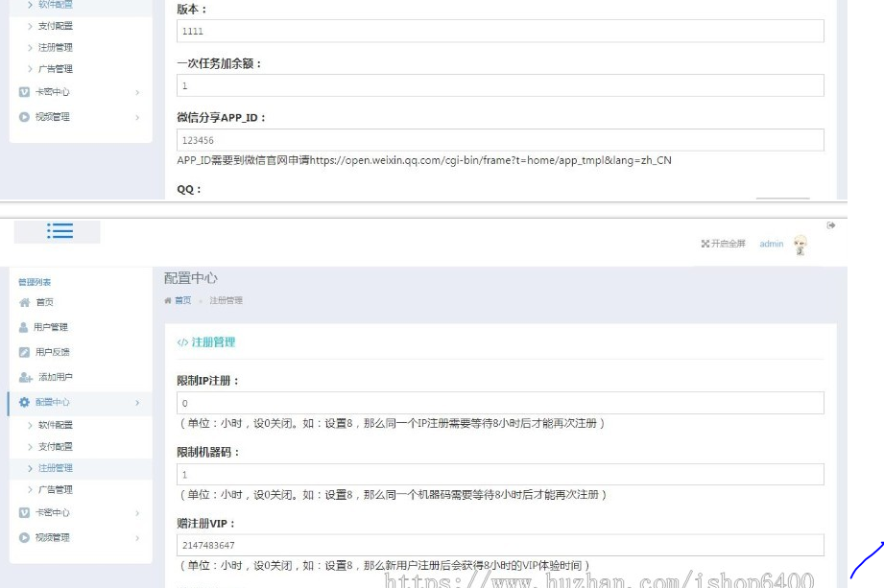Click the 赠注册VIP input field
884x588 pixels.
(x=500, y=546)
